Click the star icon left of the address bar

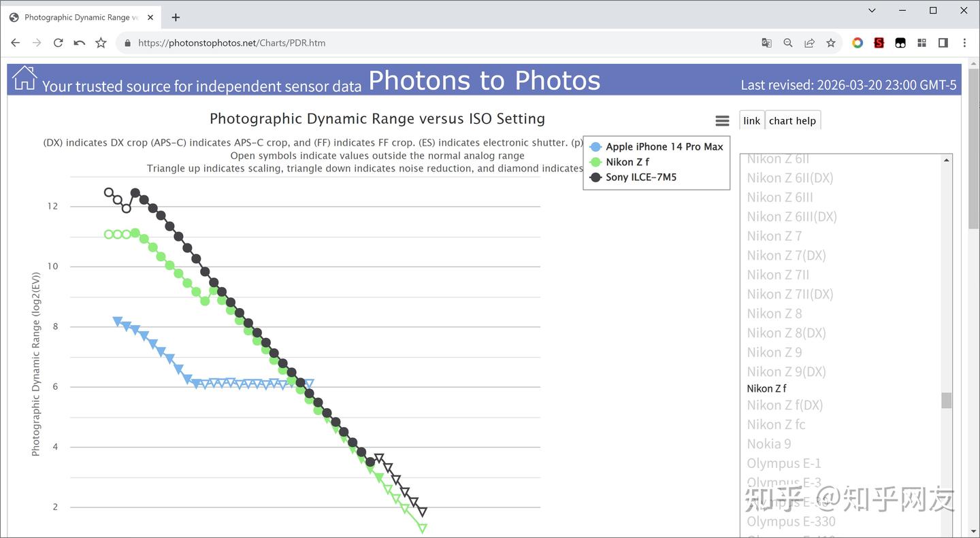tap(101, 43)
